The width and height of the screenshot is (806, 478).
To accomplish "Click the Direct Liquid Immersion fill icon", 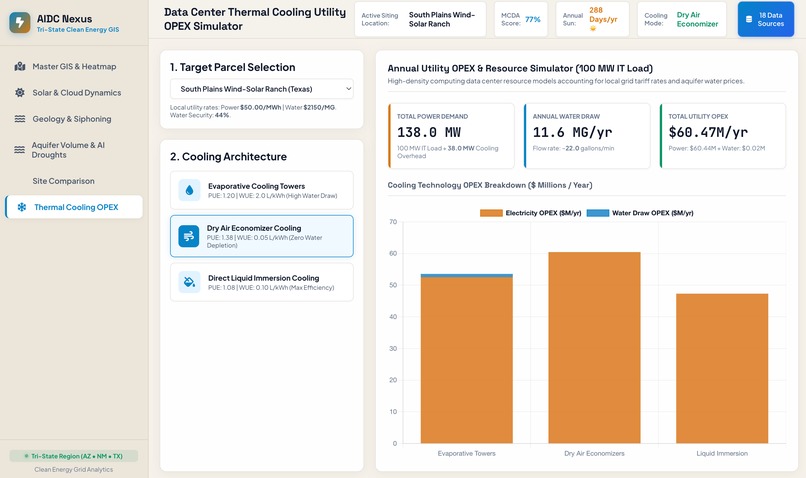I will [189, 282].
